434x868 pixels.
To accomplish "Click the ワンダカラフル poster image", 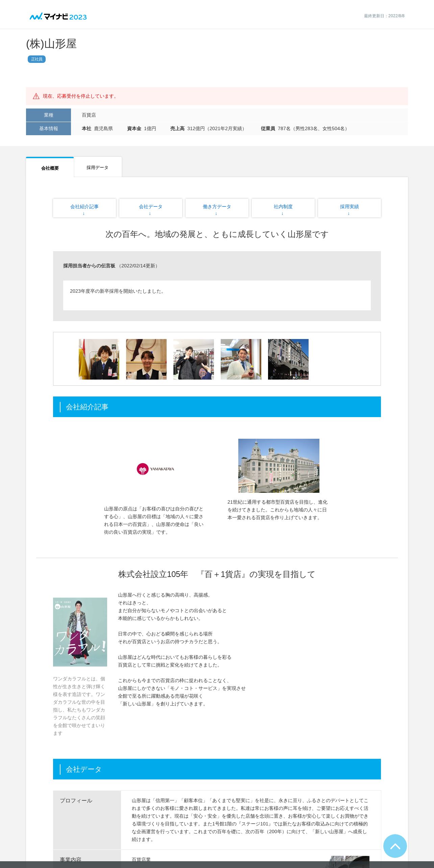I will pos(80,632).
